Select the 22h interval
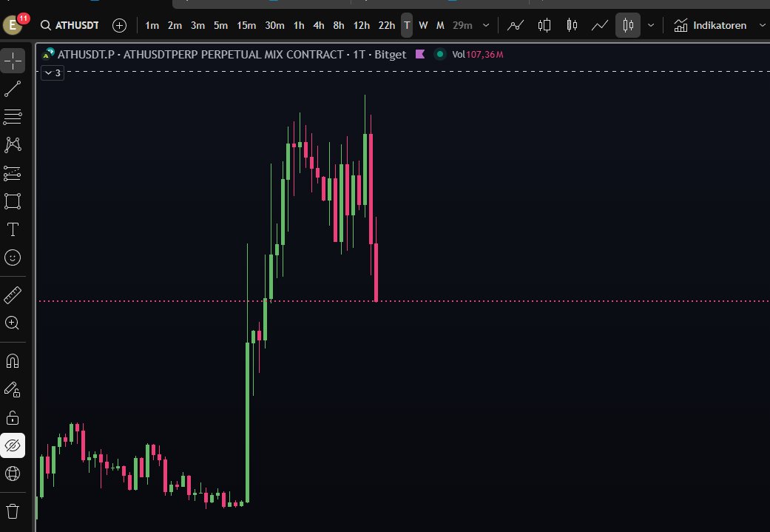770x532 pixels. tap(386, 25)
